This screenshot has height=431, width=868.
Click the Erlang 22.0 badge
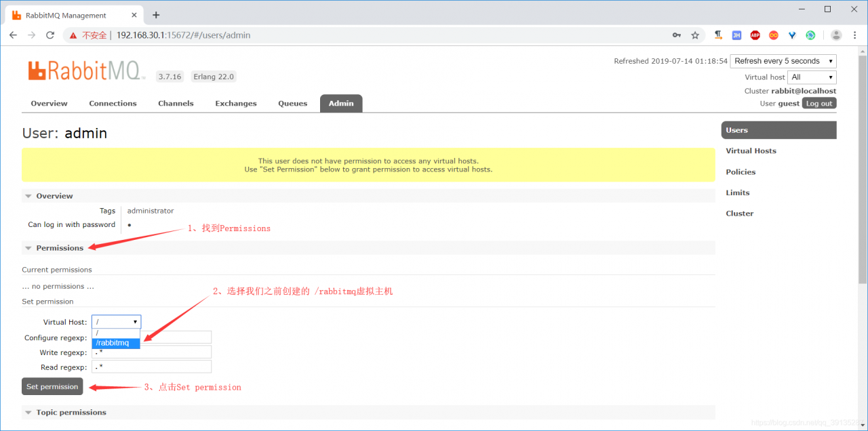click(x=213, y=77)
